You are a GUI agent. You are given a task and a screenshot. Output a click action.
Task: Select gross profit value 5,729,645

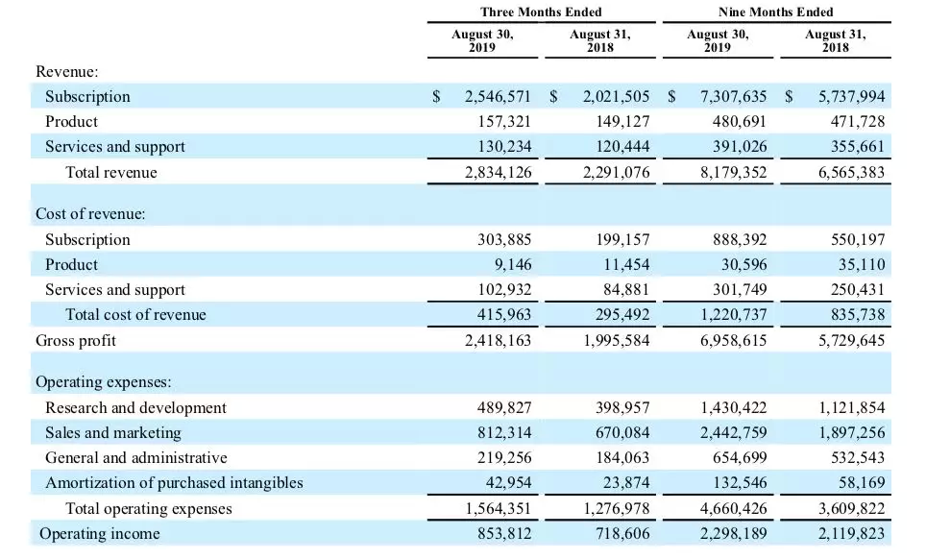[x=852, y=341]
